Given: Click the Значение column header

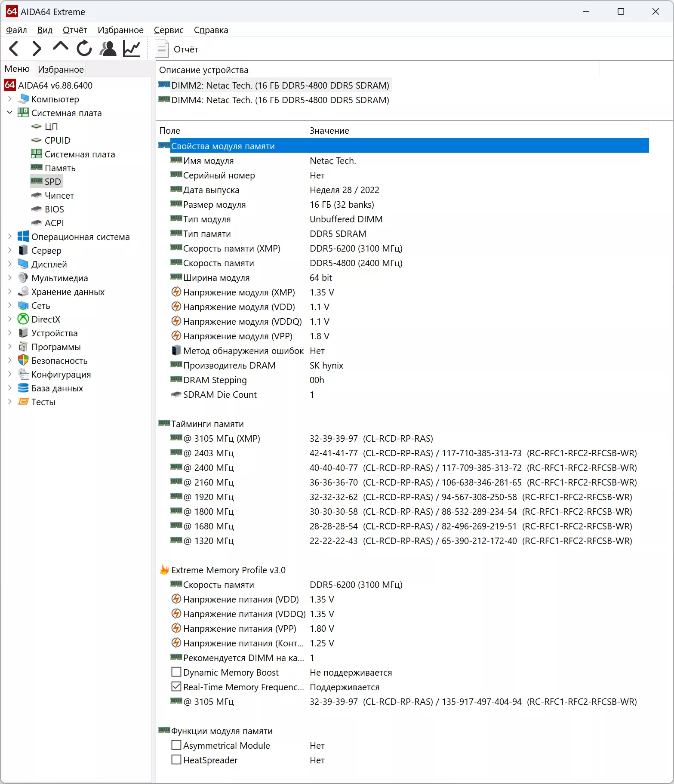Looking at the screenshot, I should tap(477, 131).
